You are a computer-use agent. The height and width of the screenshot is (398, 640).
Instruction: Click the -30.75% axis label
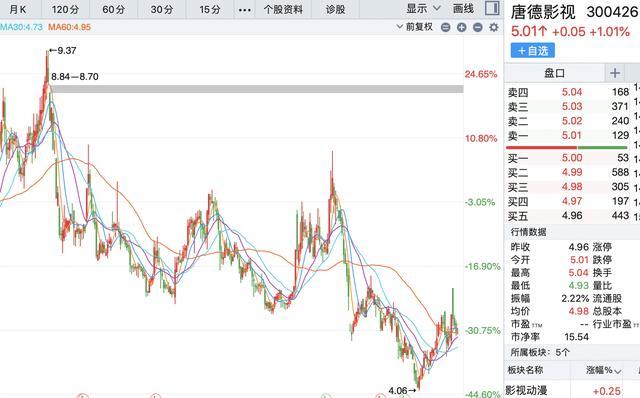(x=482, y=330)
